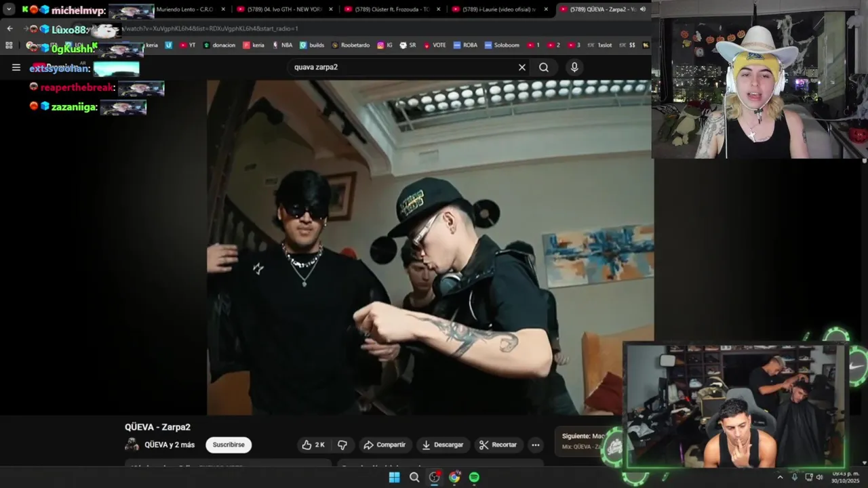
Task: Close the Ivo GTH - NEW YORK tab
Action: click(x=330, y=9)
